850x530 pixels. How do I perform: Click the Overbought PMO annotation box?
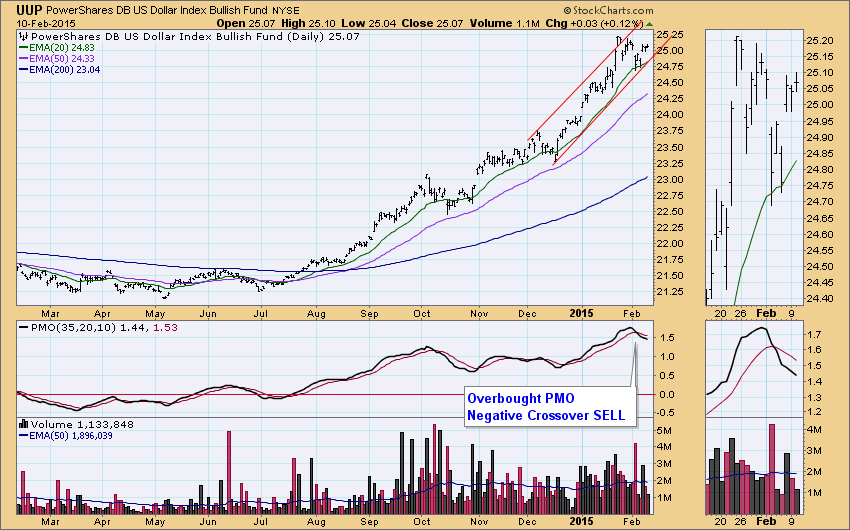tap(550, 406)
